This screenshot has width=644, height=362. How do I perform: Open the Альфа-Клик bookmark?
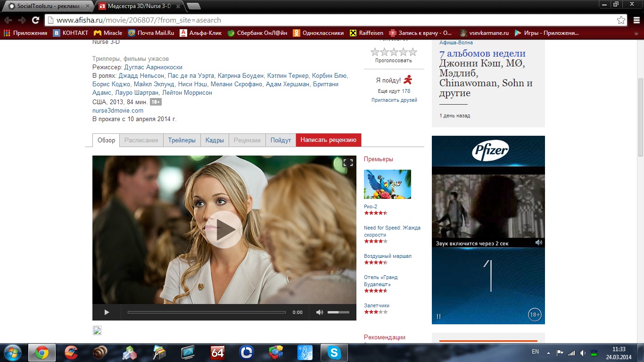click(x=201, y=33)
